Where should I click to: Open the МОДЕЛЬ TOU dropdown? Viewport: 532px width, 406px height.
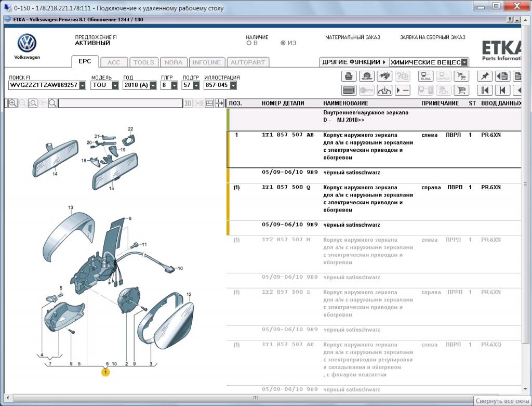115,85
